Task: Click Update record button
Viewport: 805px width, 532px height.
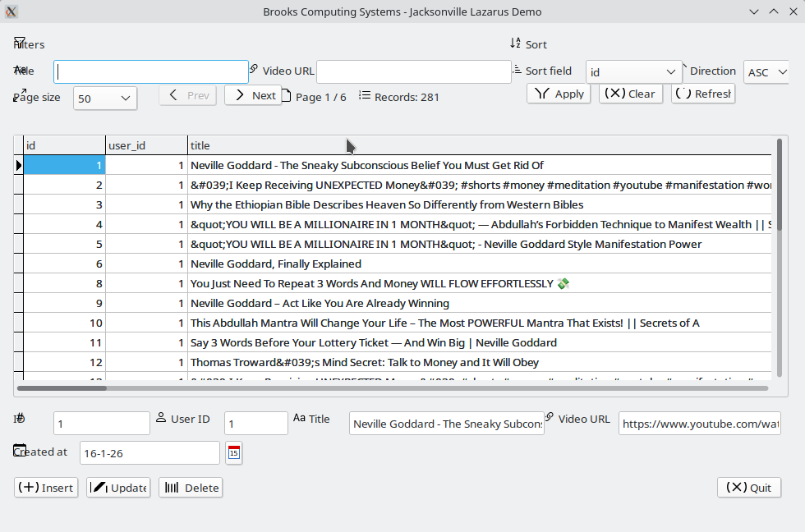Action: 119,488
